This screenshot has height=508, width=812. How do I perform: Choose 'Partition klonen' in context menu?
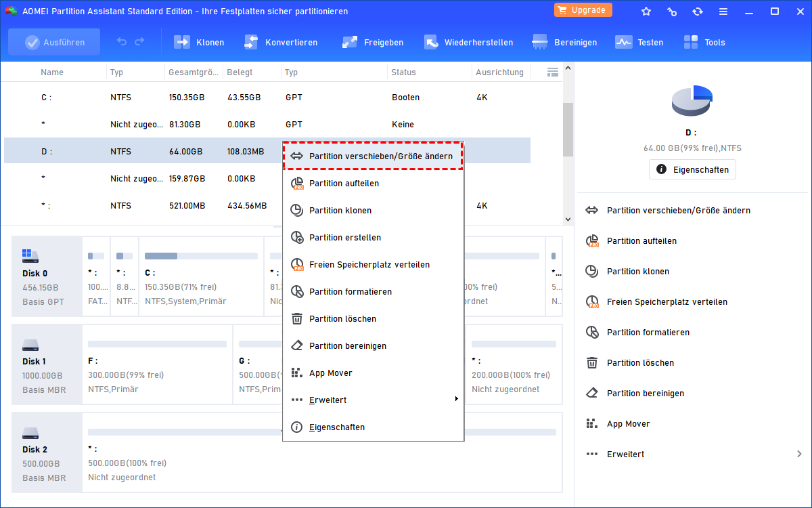(373, 210)
